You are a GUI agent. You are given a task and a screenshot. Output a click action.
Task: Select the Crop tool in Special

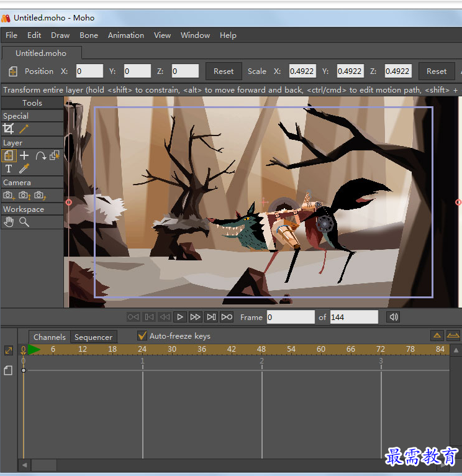(x=8, y=129)
